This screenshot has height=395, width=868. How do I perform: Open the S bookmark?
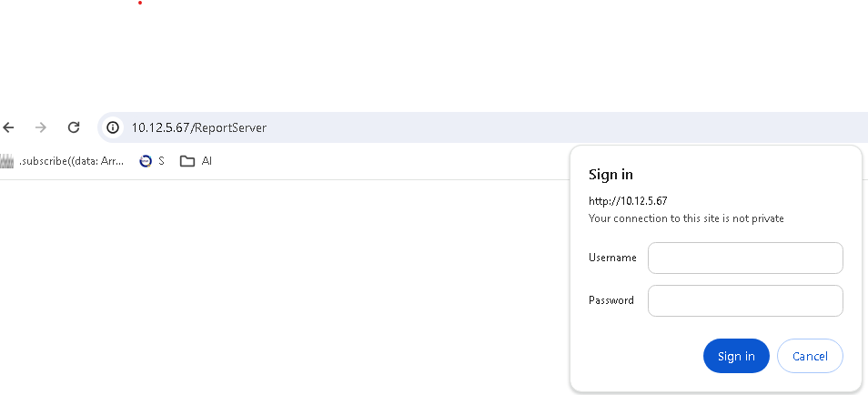pyautogui.click(x=151, y=161)
